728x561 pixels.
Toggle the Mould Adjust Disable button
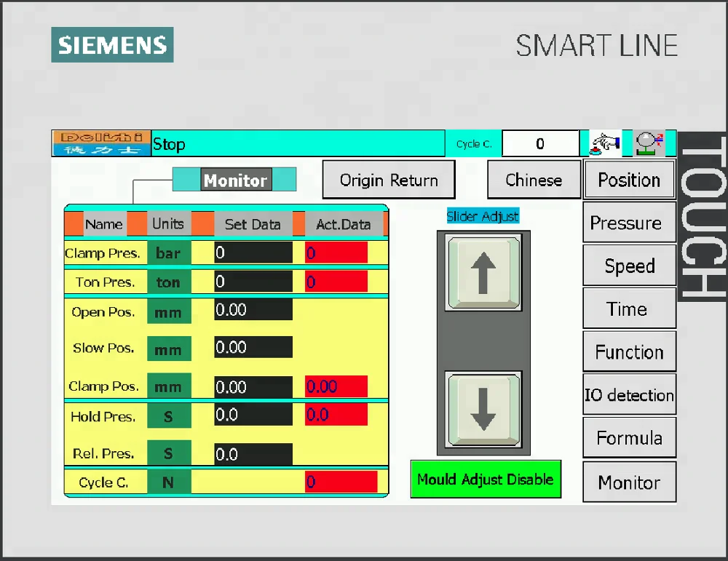click(x=486, y=480)
